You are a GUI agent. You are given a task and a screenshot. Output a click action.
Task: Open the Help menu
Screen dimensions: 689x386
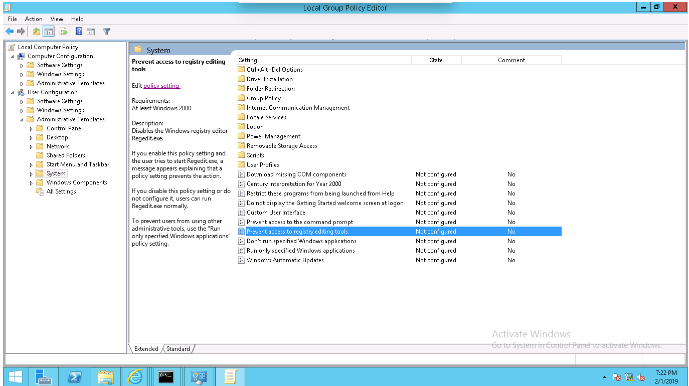tap(77, 19)
